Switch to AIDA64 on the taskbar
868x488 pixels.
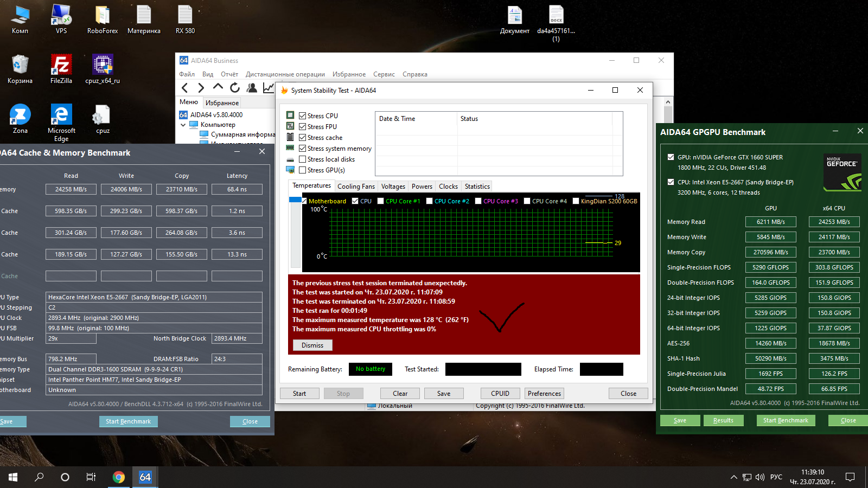click(145, 477)
